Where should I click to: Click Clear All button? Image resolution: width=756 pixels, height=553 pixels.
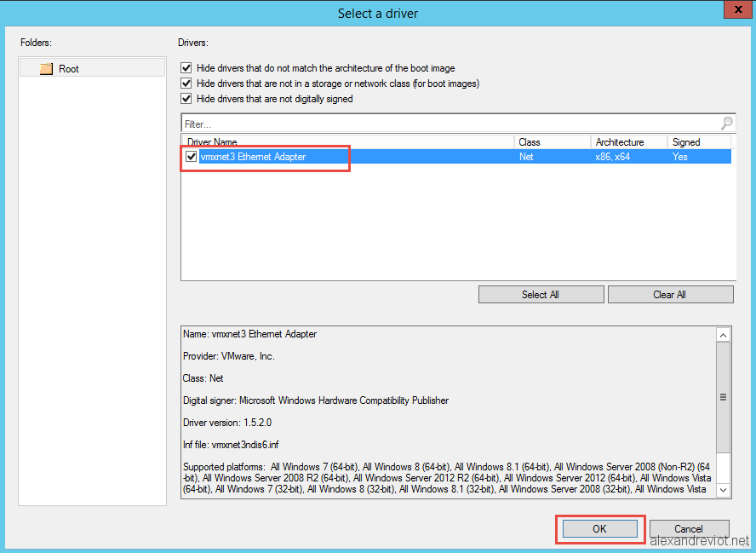click(x=671, y=294)
